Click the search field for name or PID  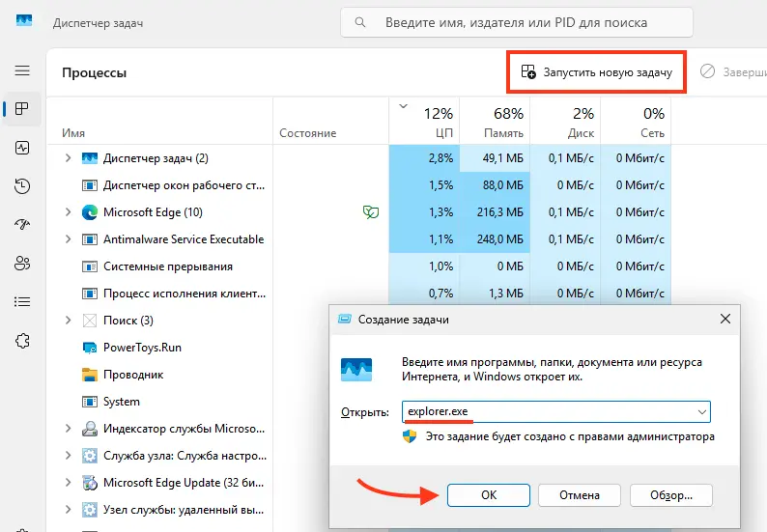517,22
